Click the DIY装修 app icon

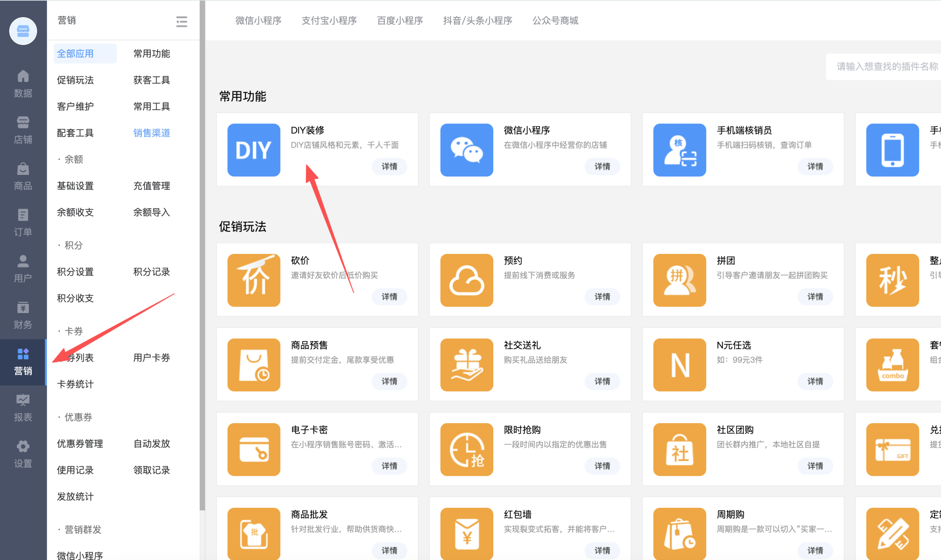click(x=254, y=150)
